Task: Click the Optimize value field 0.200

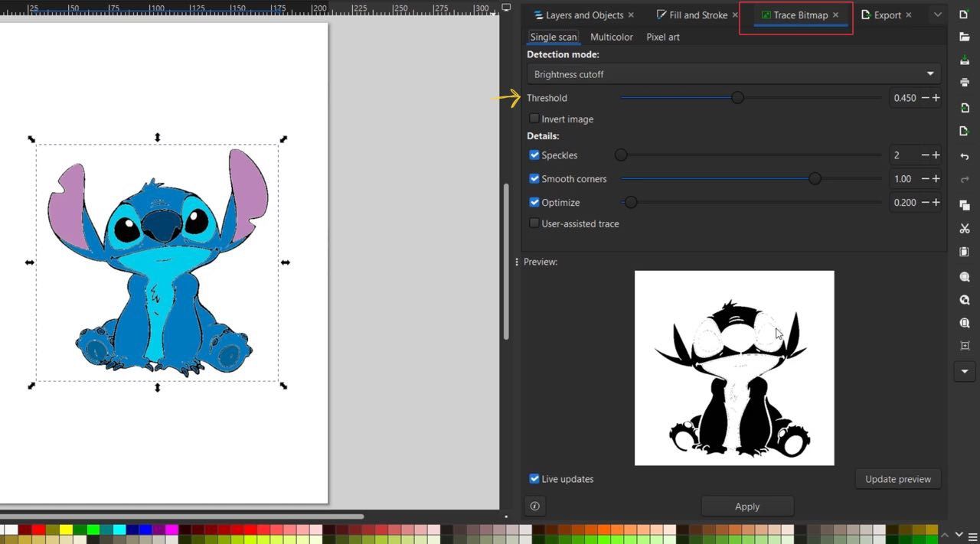Action: click(x=905, y=203)
